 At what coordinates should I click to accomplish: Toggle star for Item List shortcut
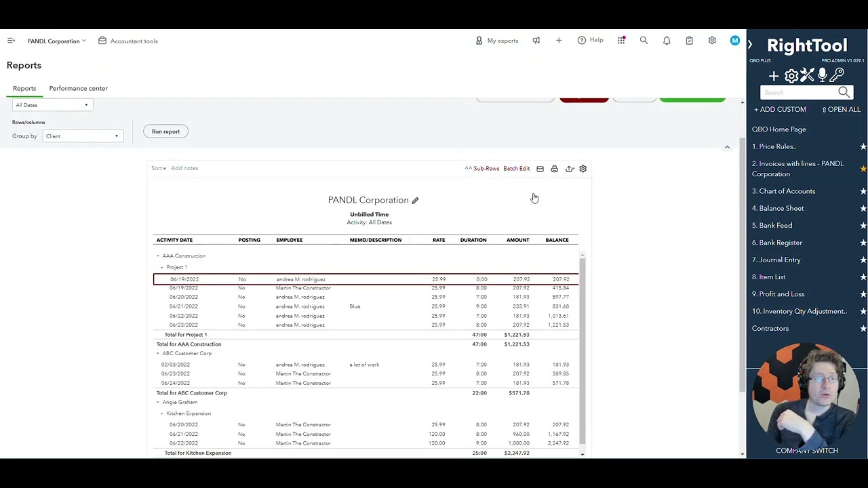pos(863,277)
